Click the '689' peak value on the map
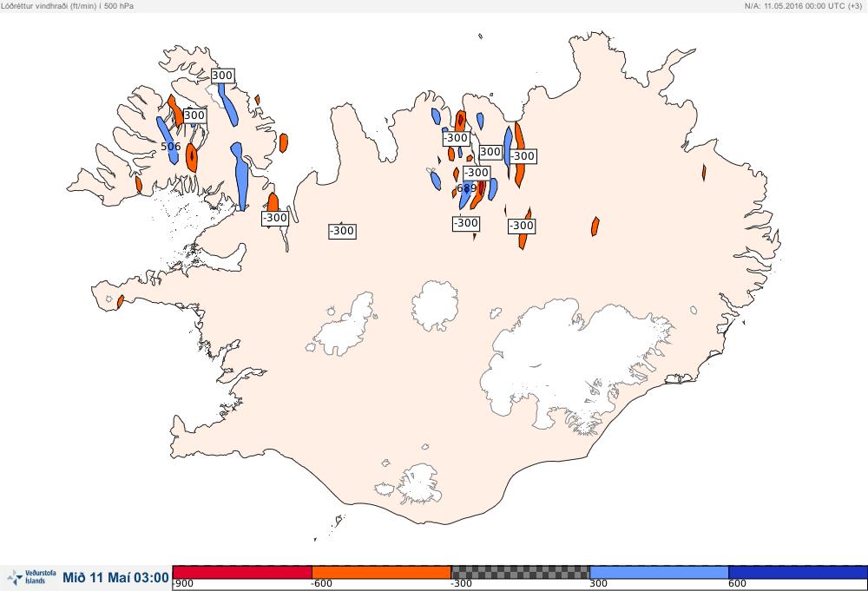868x591 pixels. pyautogui.click(x=467, y=188)
